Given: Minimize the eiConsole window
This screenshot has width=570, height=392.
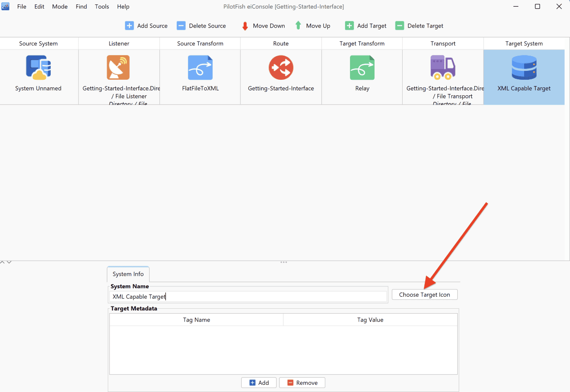Looking at the screenshot, I should point(516,7).
